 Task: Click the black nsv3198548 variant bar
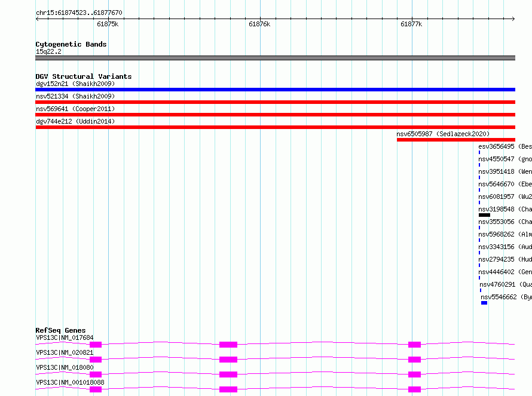[x=484, y=215]
